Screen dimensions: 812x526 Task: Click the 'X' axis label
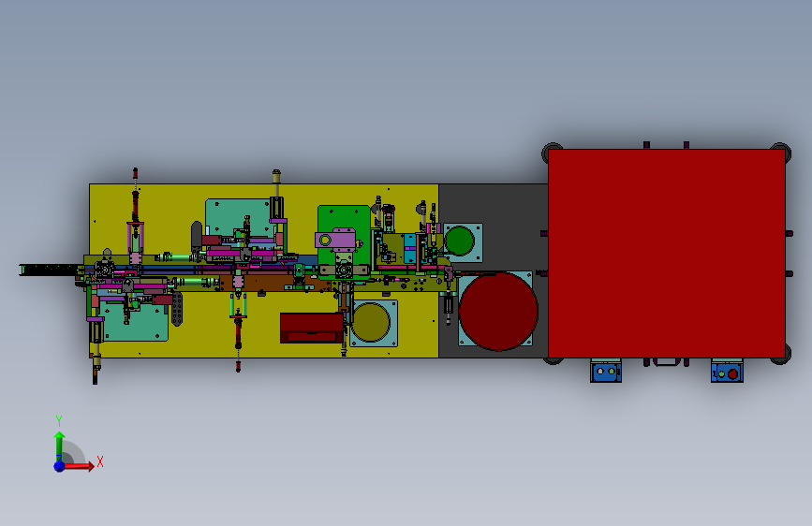point(100,461)
